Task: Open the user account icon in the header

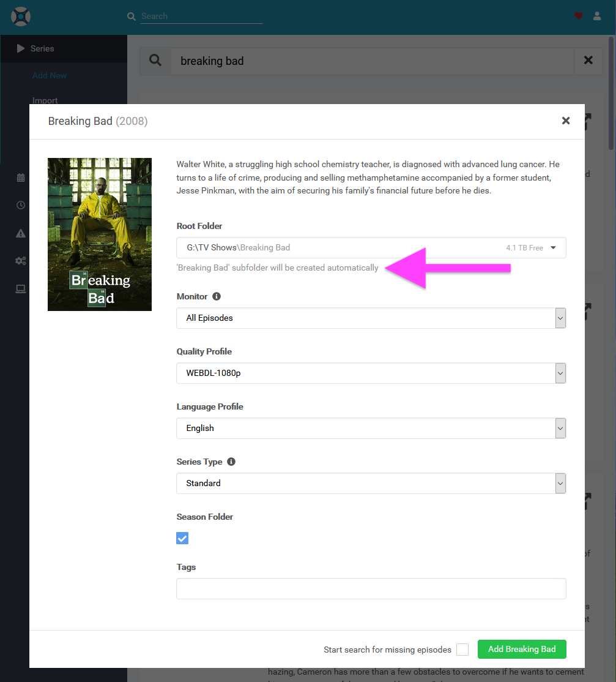Action: click(597, 16)
